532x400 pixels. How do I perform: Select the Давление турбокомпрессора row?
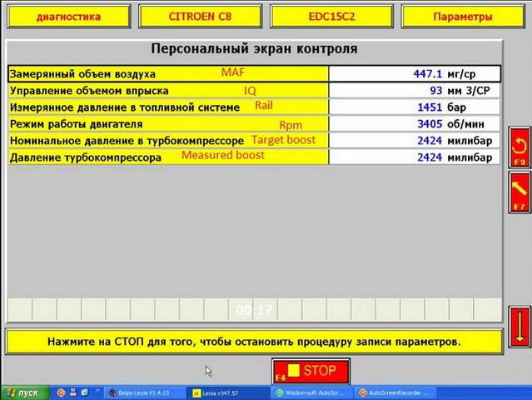click(168, 157)
